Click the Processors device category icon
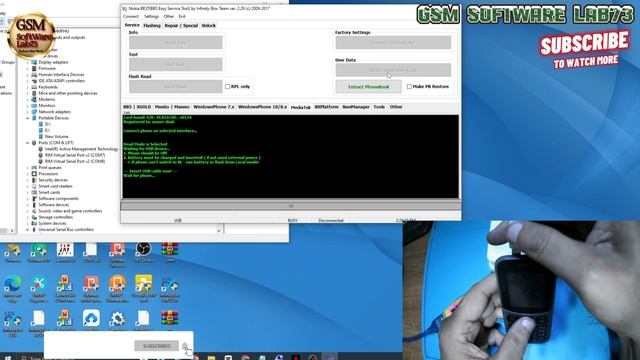The height and width of the screenshot is (360, 640). pyautogui.click(x=34, y=174)
